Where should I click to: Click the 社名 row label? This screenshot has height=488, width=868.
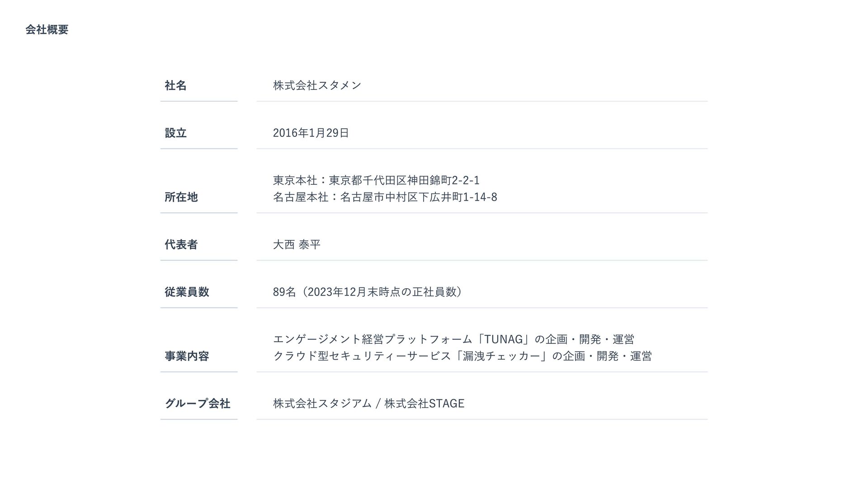(x=175, y=85)
